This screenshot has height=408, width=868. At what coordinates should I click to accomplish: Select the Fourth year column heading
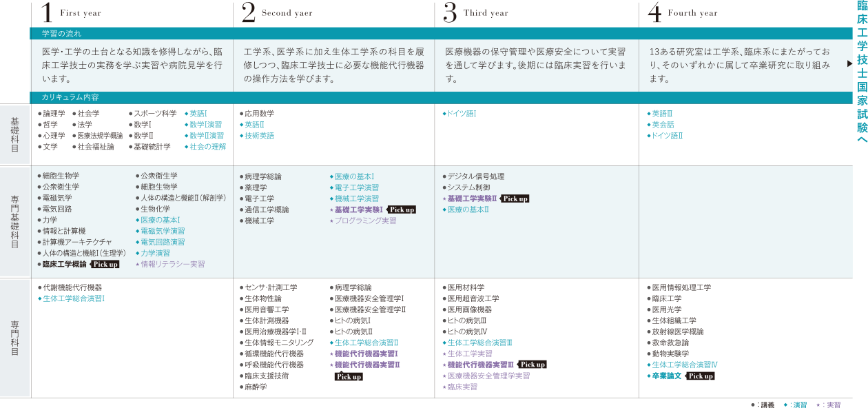692,13
